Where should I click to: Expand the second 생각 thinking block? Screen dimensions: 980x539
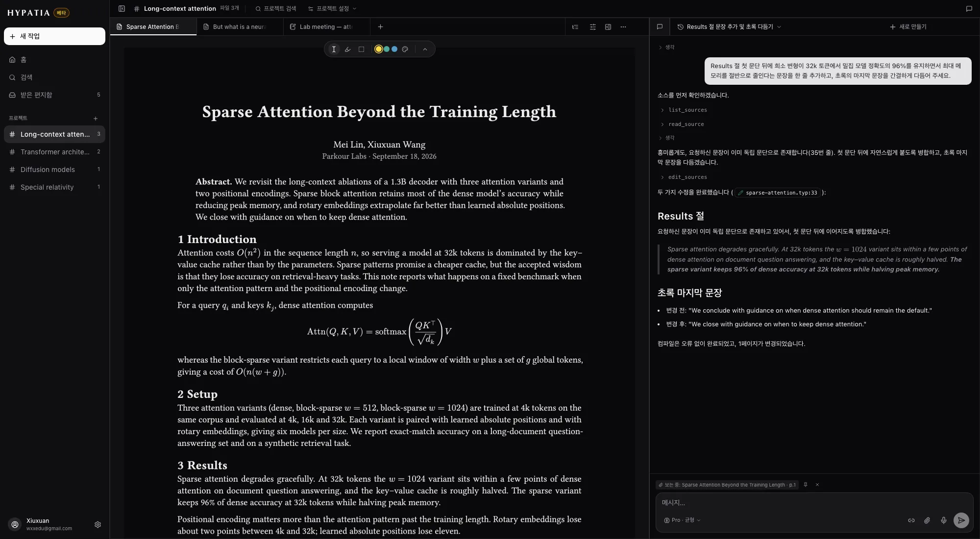(666, 138)
